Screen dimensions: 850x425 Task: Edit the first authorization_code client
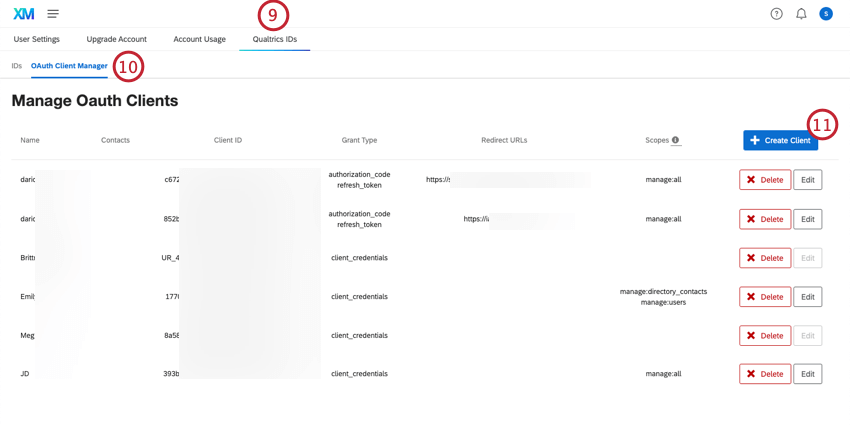click(807, 180)
